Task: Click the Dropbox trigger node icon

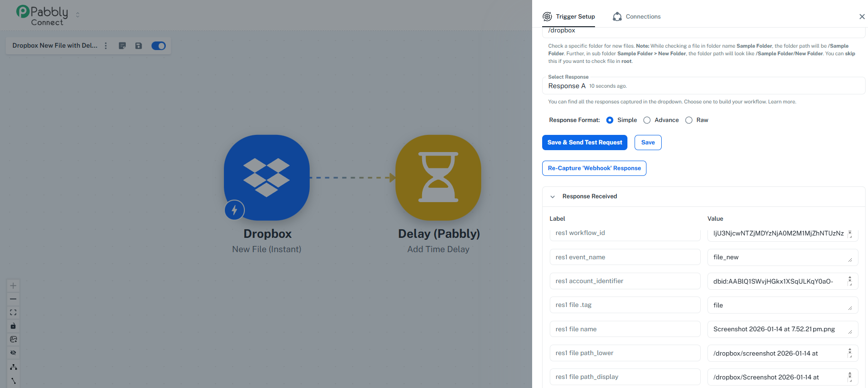Action: point(266,177)
